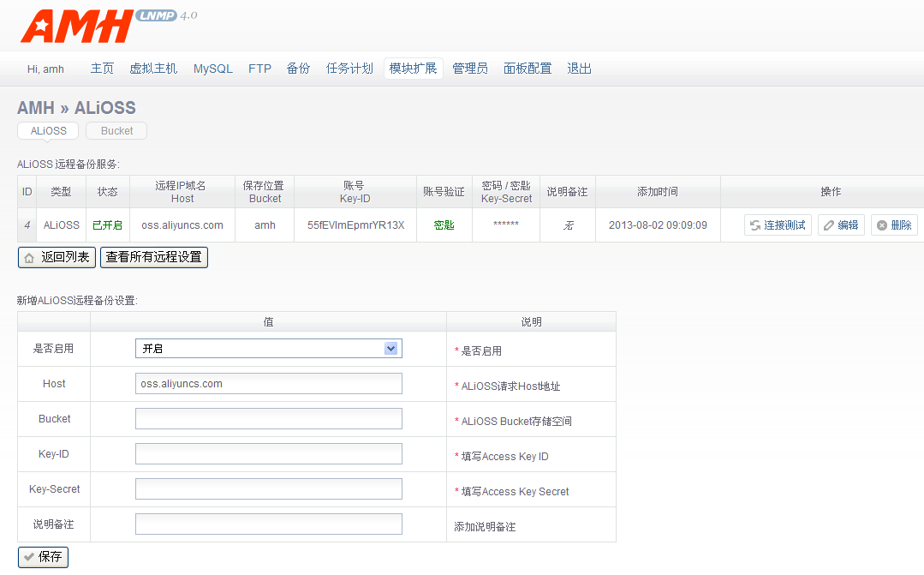Click into the Host address field
Image resolution: width=924 pixels, height=575 pixels.
point(268,384)
